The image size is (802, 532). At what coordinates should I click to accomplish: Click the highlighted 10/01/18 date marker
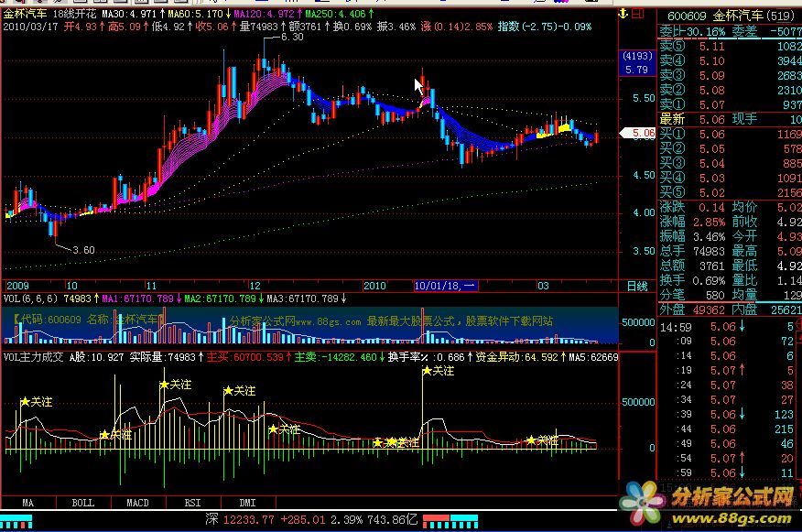pos(445,286)
